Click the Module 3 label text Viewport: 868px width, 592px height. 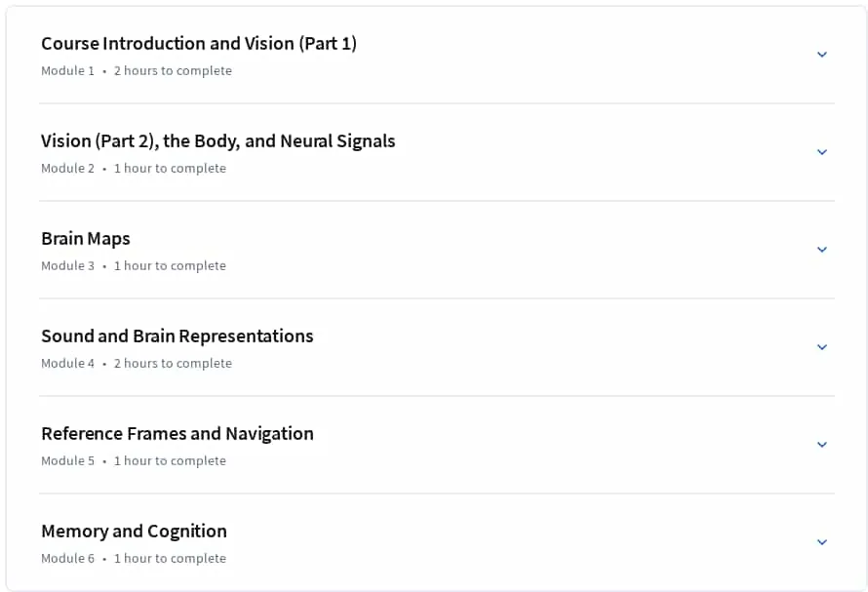(67, 266)
